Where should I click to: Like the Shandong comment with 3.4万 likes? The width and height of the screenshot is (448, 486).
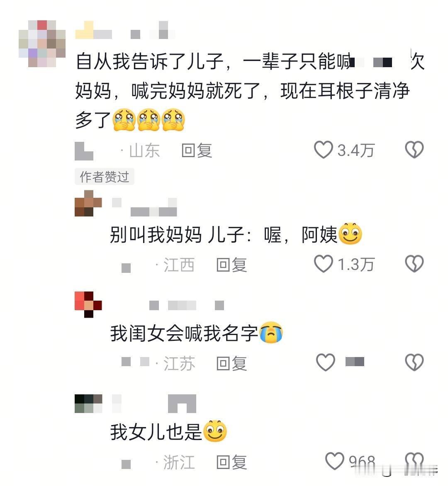324,150
